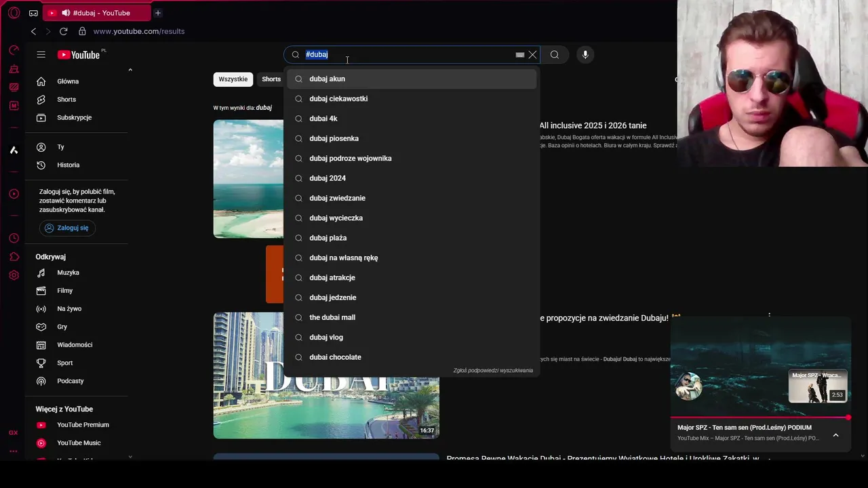The height and width of the screenshot is (488, 868).
Task: Seek on miniplayer red progress bar
Action: (760, 418)
